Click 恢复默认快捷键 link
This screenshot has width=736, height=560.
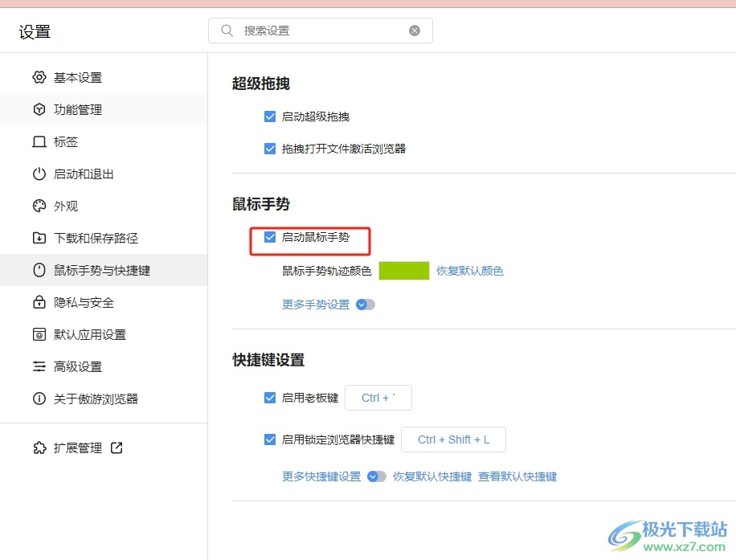pyautogui.click(x=432, y=477)
